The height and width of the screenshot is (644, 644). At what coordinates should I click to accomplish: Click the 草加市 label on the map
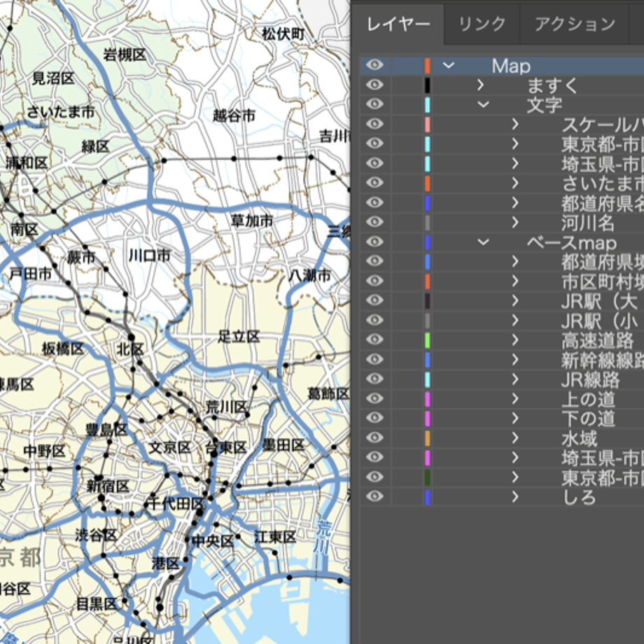click(251, 221)
